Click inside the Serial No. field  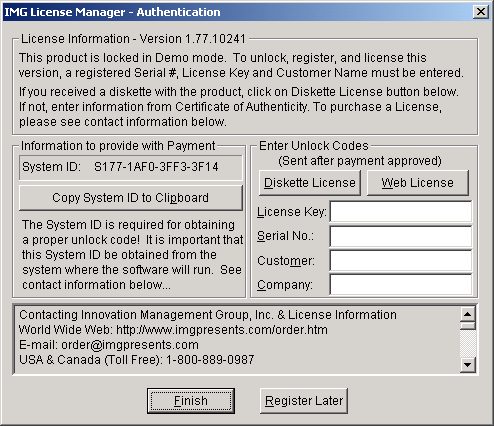coord(401,236)
